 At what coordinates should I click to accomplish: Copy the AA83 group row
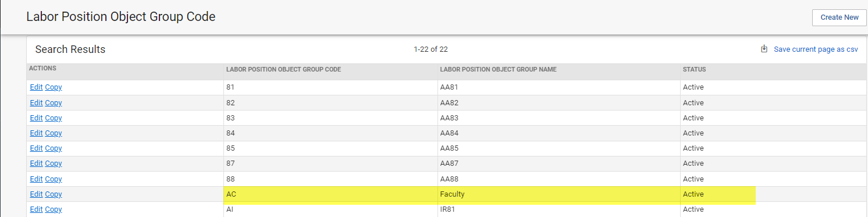[x=54, y=118]
